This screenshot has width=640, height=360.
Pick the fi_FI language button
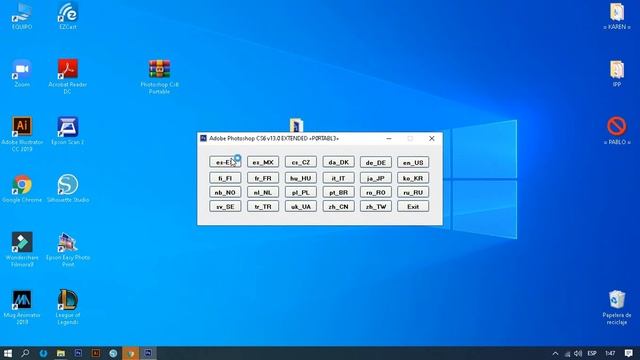[x=225, y=178]
